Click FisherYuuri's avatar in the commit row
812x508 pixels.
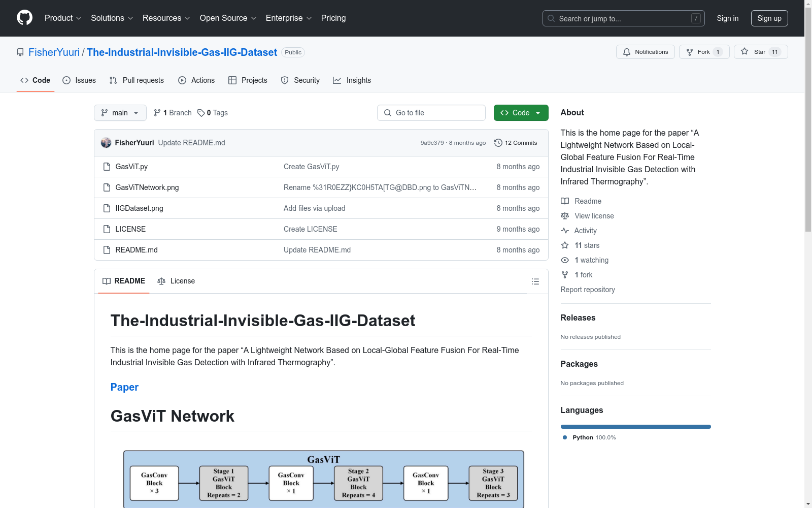click(106, 143)
